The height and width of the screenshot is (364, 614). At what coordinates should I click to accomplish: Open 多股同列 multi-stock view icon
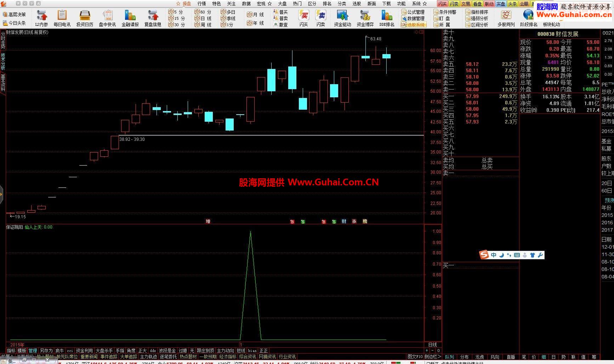(x=506, y=18)
